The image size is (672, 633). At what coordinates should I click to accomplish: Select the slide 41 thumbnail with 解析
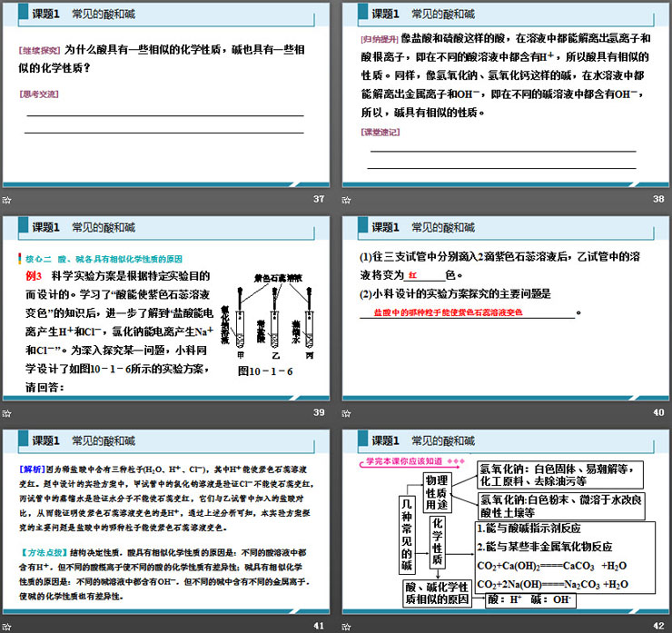point(166,524)
